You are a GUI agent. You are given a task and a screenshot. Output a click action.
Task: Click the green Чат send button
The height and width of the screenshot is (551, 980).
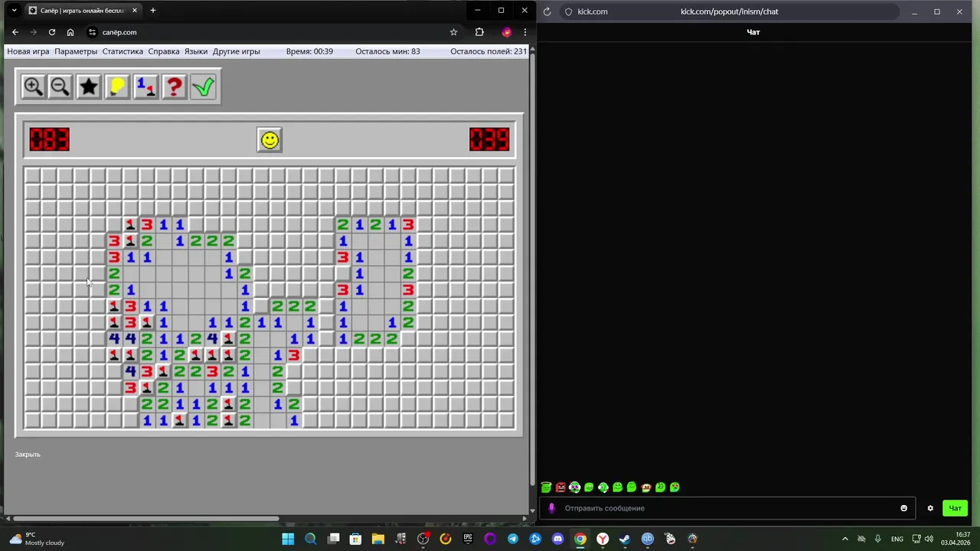tap(955, 508)
